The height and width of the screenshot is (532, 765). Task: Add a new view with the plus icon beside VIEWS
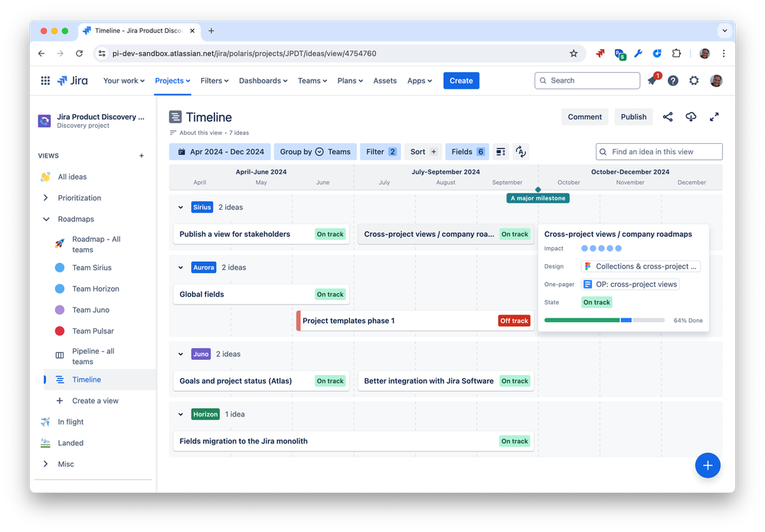point(142,155)
